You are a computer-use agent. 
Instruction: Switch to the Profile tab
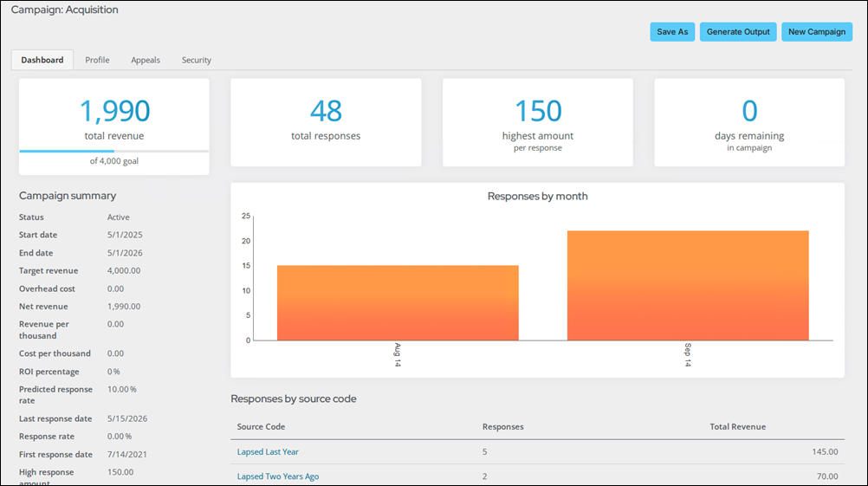click(97, 60)
